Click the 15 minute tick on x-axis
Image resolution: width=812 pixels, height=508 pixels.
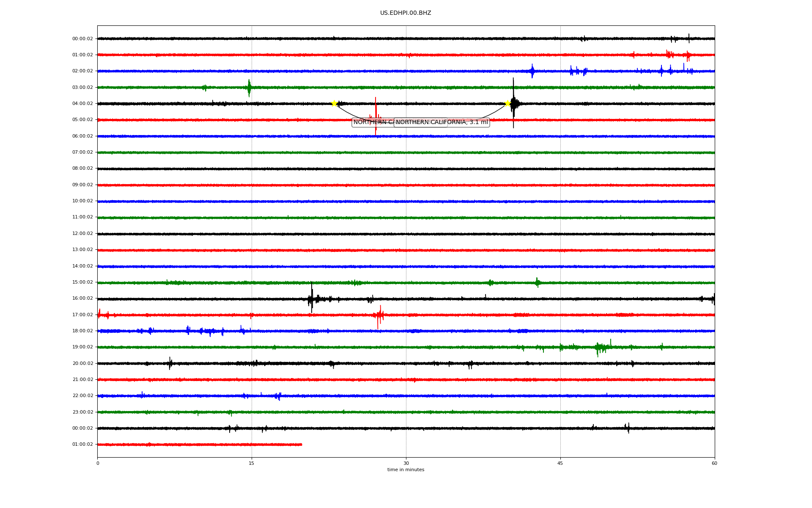pyautogui.click(x=252, y=463)
